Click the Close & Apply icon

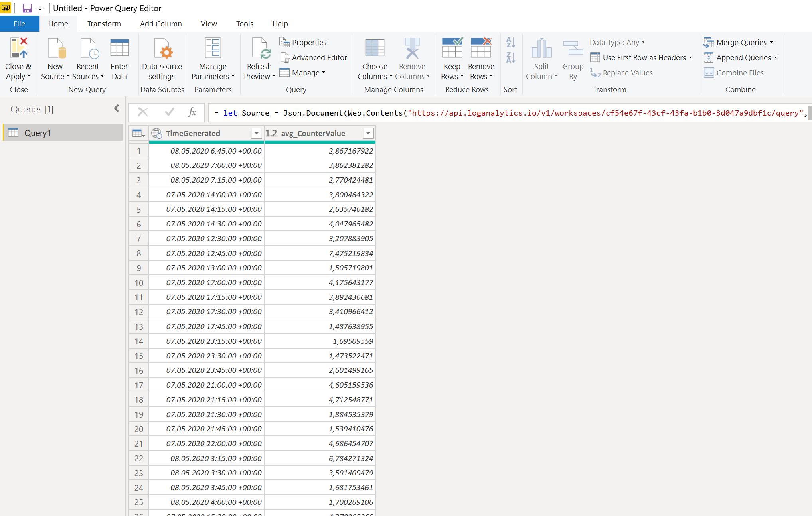19,49
